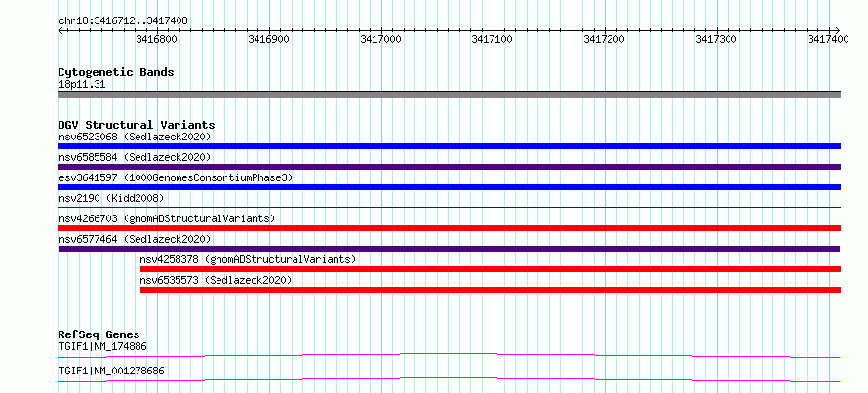This screenshot has height=393, width=868.
Task: Click the DGV Structural Variants track heading
Action: [137, 125]
